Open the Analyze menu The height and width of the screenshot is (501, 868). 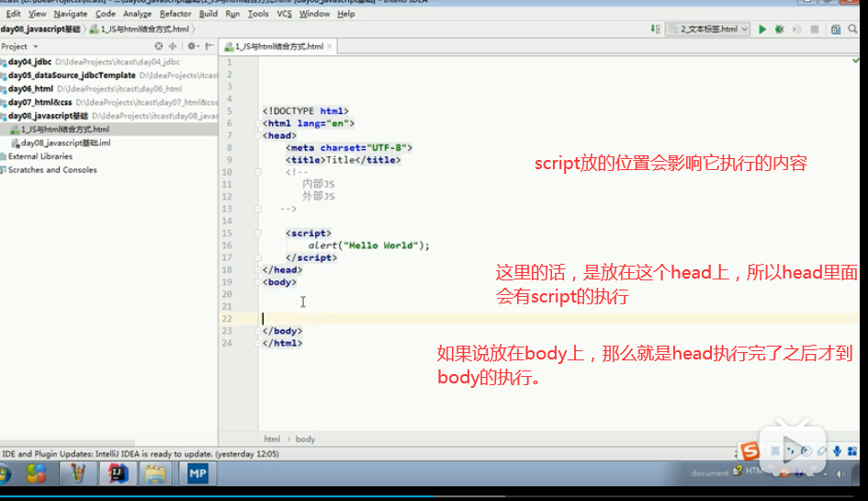137,14
